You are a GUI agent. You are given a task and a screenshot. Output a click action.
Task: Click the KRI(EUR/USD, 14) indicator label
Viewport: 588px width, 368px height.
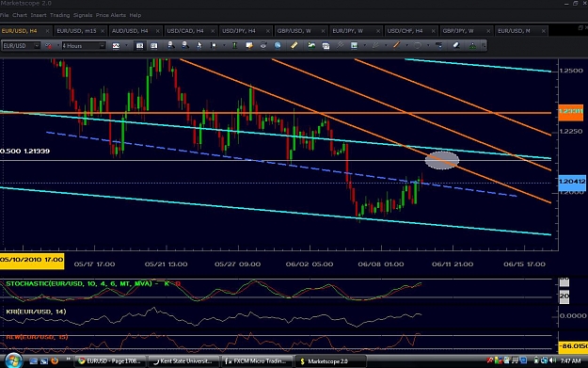(36, 312)
